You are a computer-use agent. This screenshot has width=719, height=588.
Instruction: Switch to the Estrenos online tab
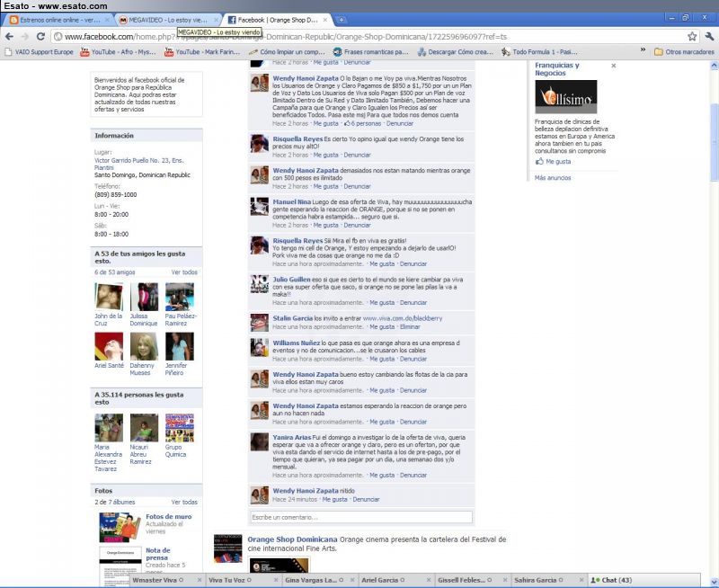pos(59,20)
